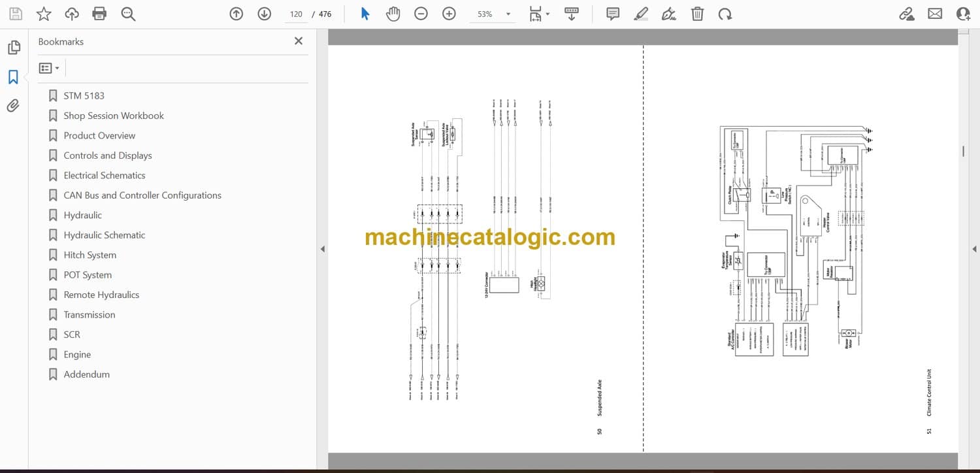Click the upload to cloud icon
Image resolution: width=980 pixels, height=473 pixels.
tap(72, 14)
